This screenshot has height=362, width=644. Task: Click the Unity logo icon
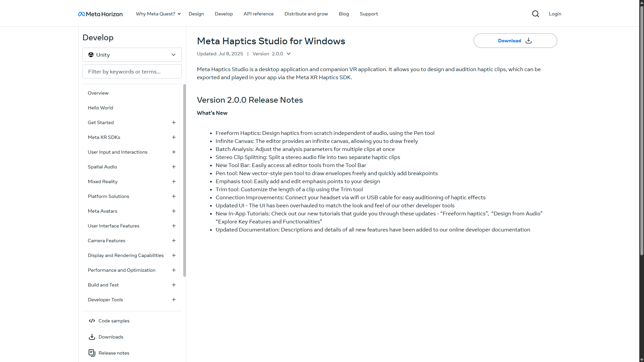(91, 55)
